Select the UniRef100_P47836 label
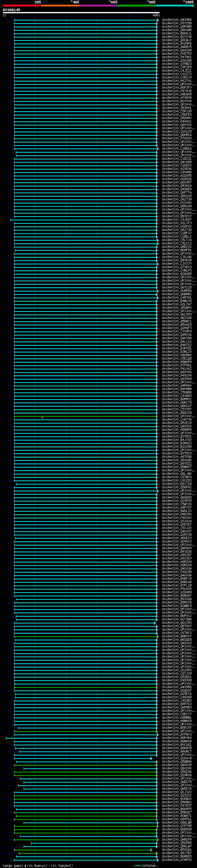The height and width of the screenshot is (868, 197). tap(177, 91)
